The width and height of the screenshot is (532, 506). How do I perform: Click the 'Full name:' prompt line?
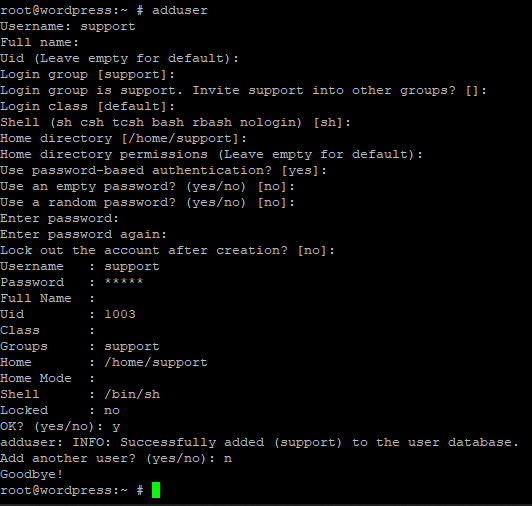pyautogui.click(x=39, y=42)
